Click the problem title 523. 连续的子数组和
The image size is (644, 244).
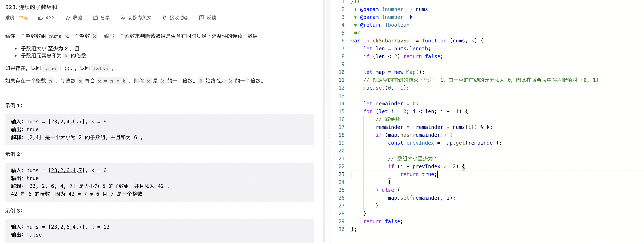[31, 7]
